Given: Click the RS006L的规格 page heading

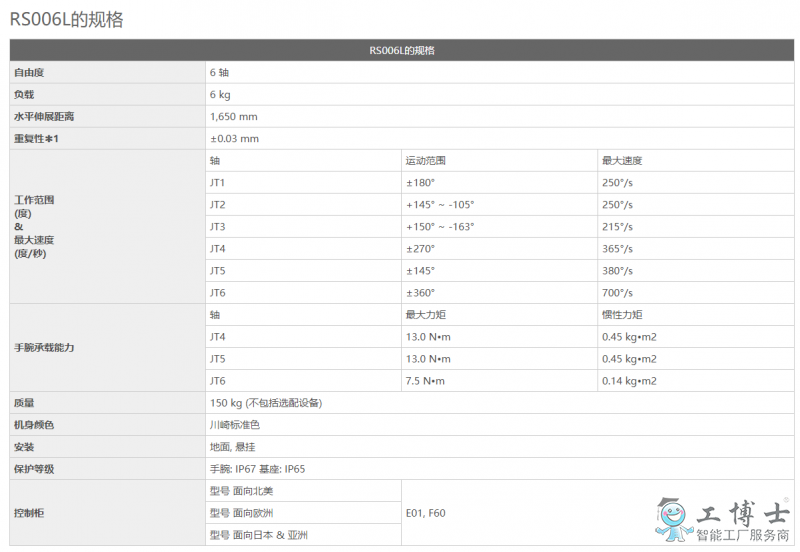Looking at the screenshot, I should [66, 19].
